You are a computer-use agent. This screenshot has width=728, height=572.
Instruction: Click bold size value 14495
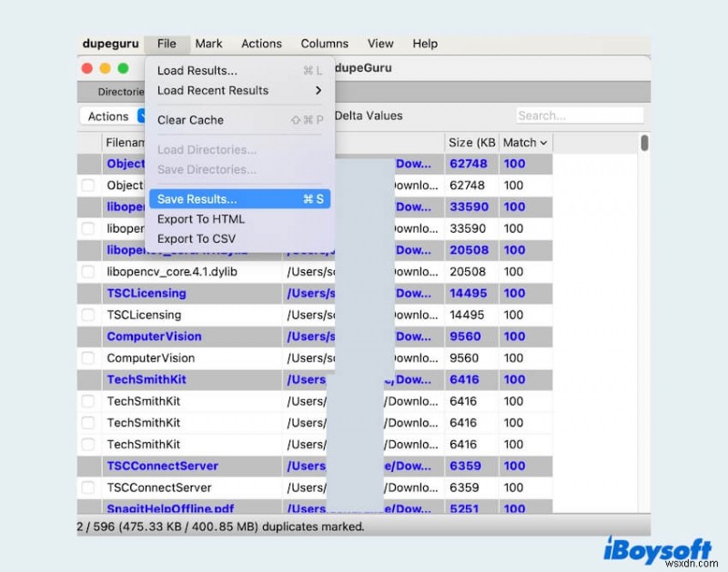(x=468, y=293)
